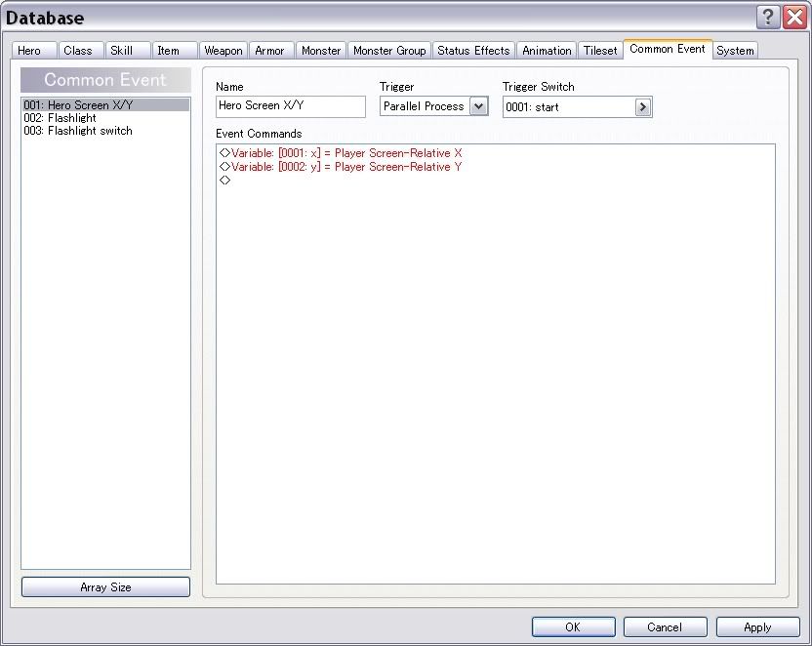Select the 003: Flashlight switch event
Image resolution: width=812 pixels, height=646 pixels.
pos(78,131)
